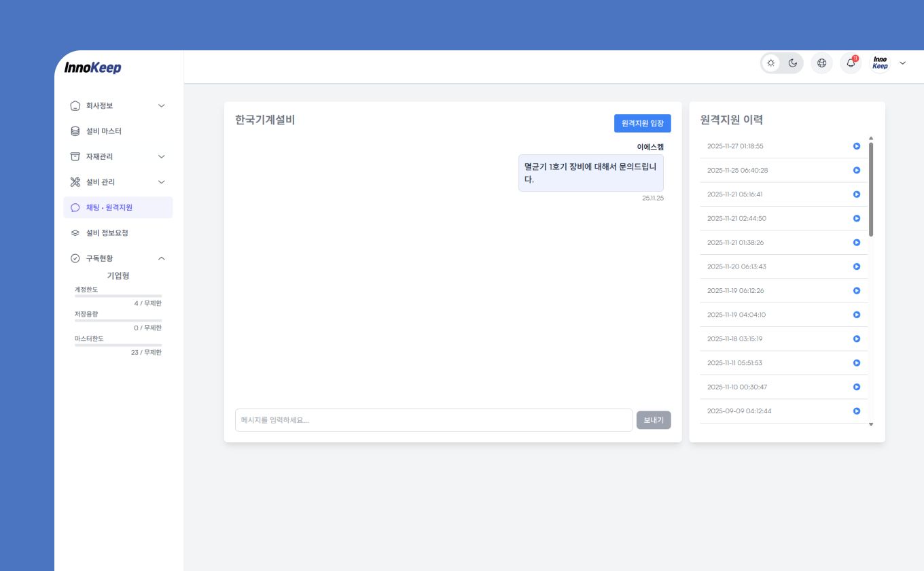The width and height of the screenshot is (924, 571).
Task: Click the globe language icon
Action: point(821,63)
